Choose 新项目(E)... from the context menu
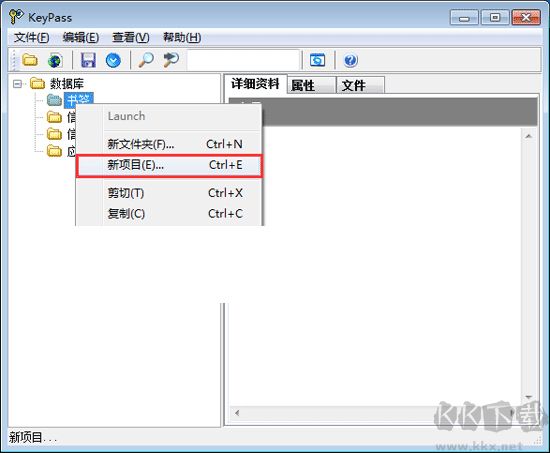 pos(169,165)
